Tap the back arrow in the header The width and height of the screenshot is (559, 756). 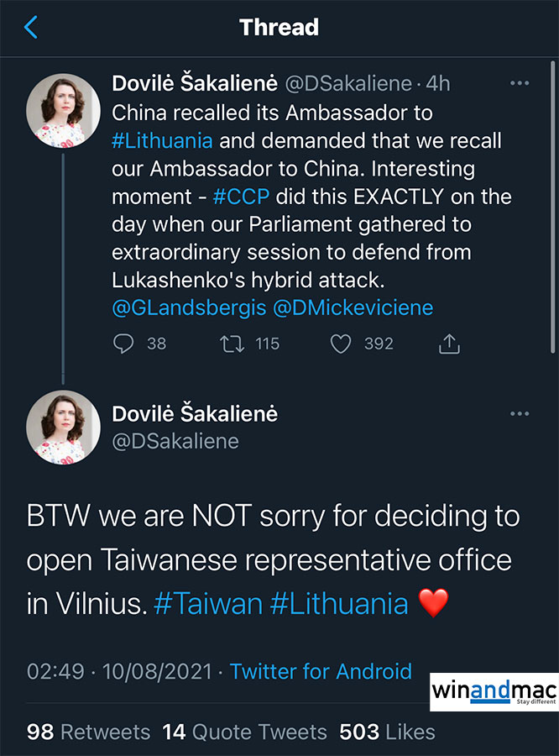(x=31, y=28)
